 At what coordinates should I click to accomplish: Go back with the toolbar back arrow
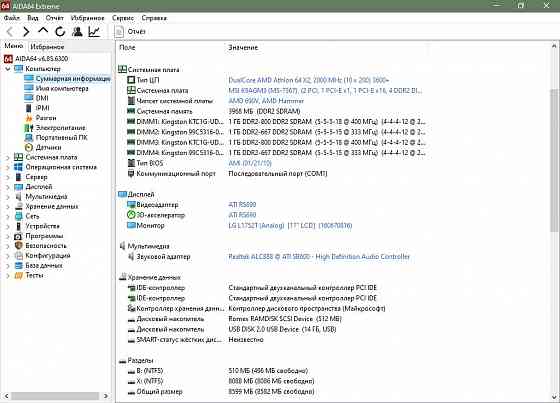tap(10, 32)
